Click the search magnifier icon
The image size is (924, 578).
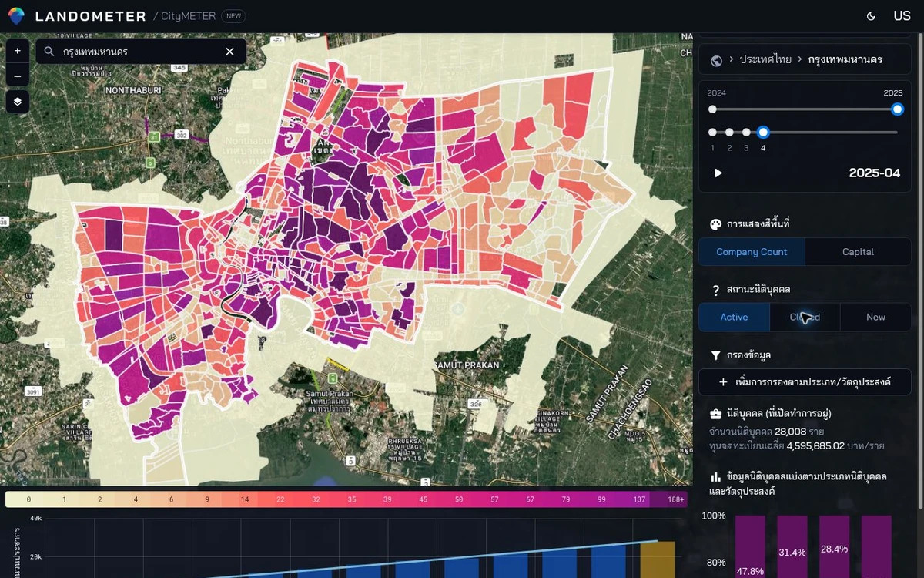pyautogui.click(x=49, y=52)
